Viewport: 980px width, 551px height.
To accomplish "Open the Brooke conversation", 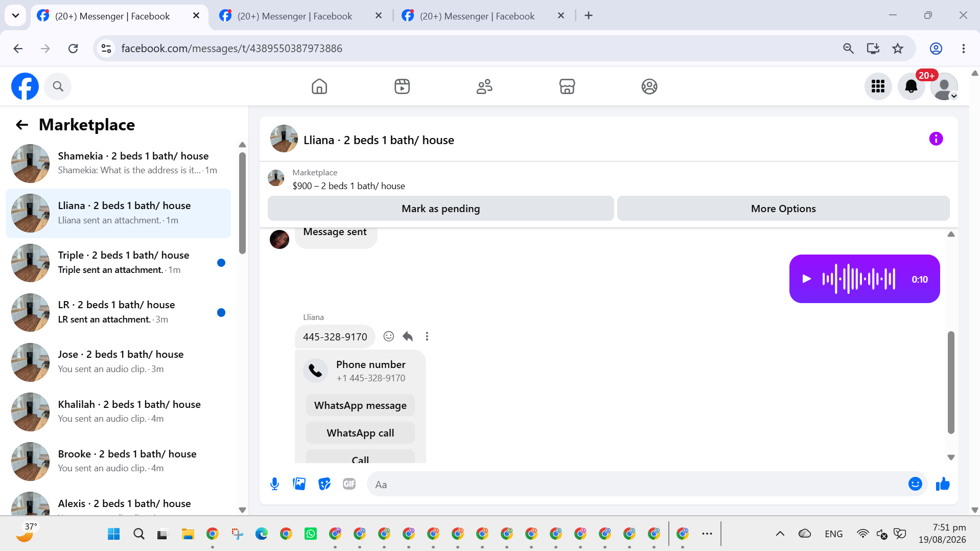I will click(x=118, y=461).
